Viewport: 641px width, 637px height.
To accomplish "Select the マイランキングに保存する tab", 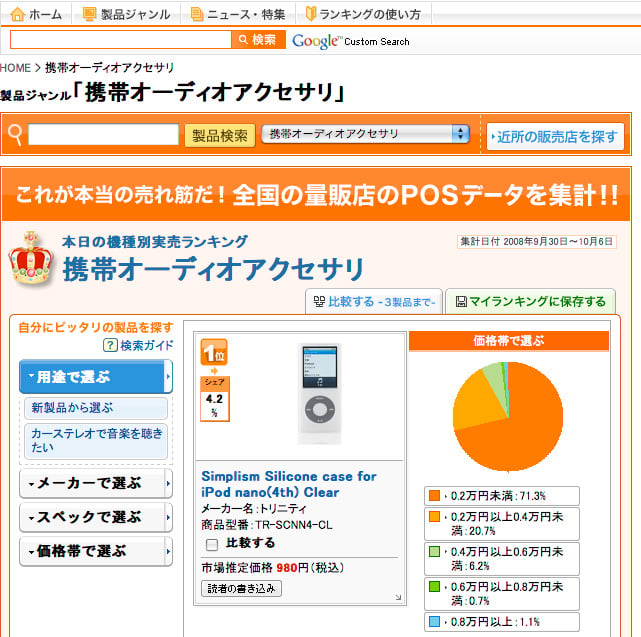I will point(530,301).
